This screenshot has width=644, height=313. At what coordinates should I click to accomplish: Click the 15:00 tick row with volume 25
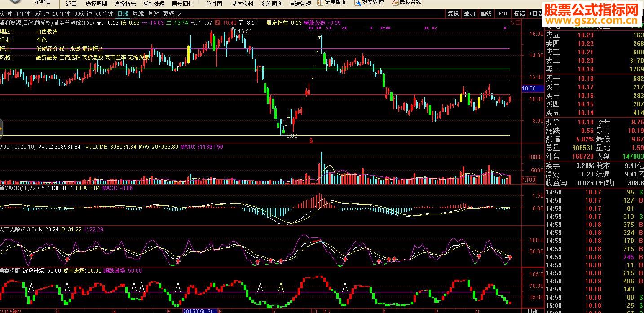tap(595, 305)
